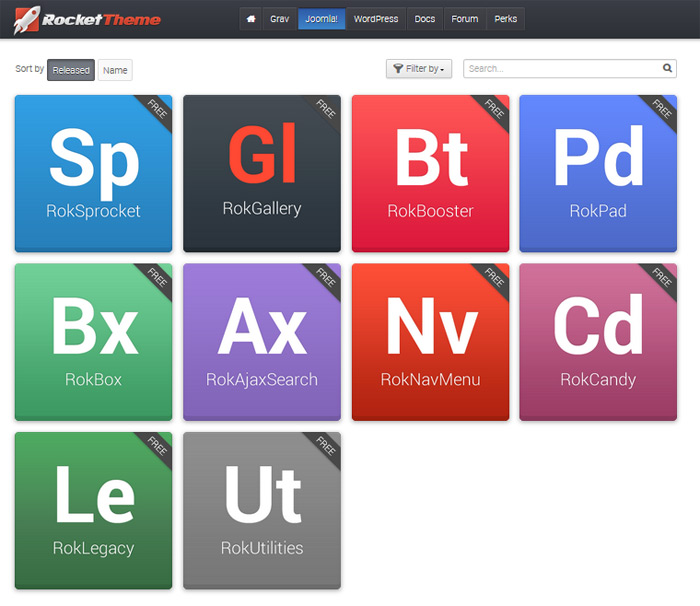
Task: Click the RocketTheme rocket logo
Action: click(x=87, y=20)
